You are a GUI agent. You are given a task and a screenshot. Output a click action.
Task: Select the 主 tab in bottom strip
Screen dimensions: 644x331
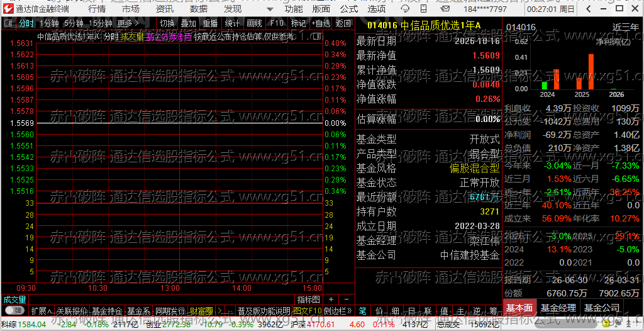pos(460,310)
